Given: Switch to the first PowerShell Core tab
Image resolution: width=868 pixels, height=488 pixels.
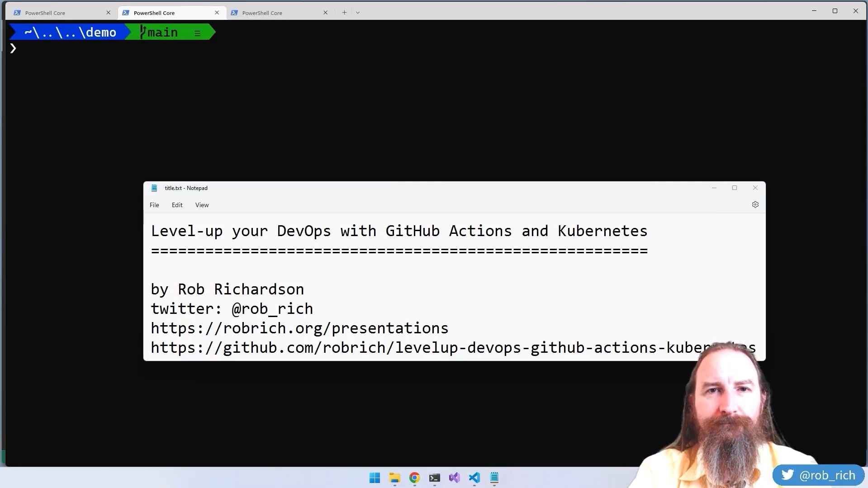Looking at the screenshot, I should click(62, 13).
